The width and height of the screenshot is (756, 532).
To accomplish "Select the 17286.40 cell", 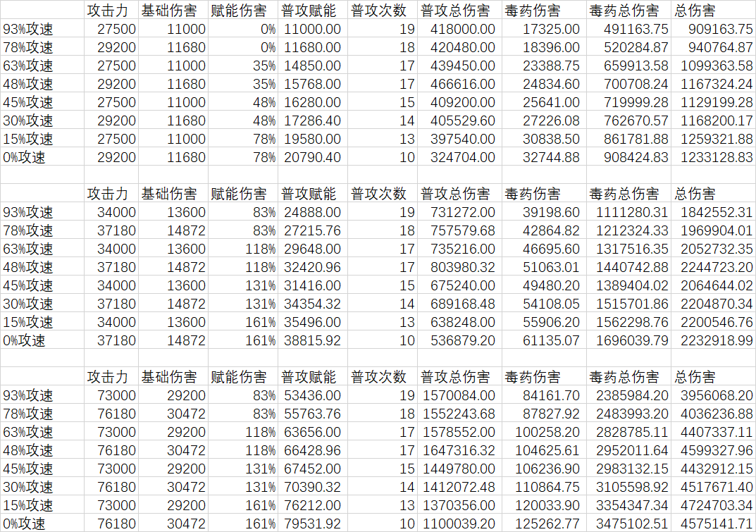I will pyautogui.click(x=312, y=120).
